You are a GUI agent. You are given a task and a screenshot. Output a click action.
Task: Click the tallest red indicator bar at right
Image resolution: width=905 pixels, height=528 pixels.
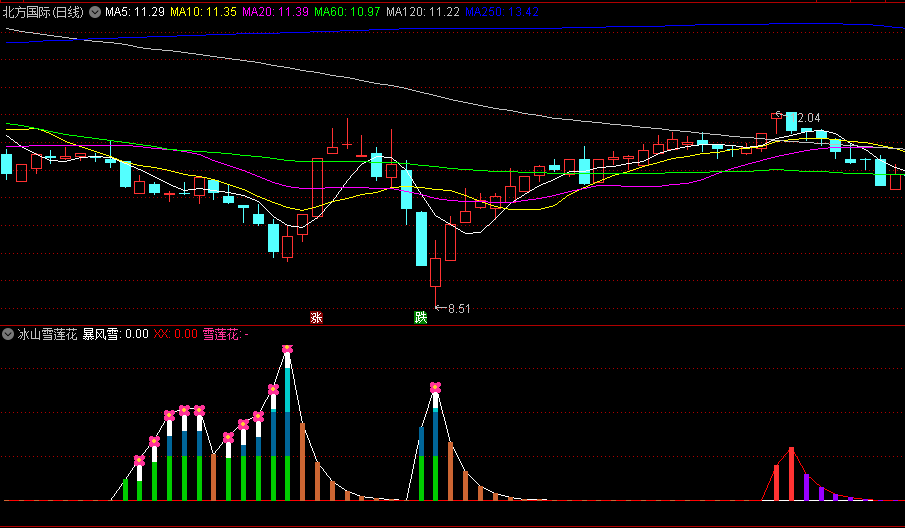(x=791, y=474)
